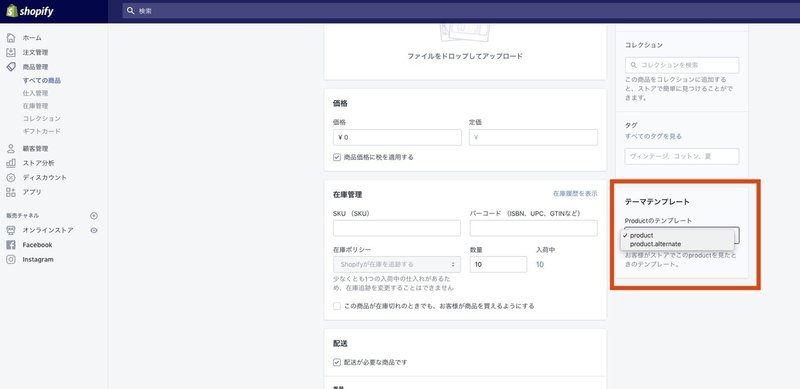The image size is (800, 389).
Task: Click the 定価 input field
Action: [533, 137]
